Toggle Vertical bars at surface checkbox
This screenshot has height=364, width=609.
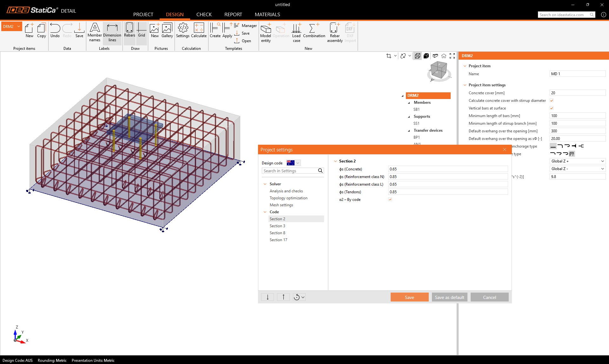pos(552,108)
